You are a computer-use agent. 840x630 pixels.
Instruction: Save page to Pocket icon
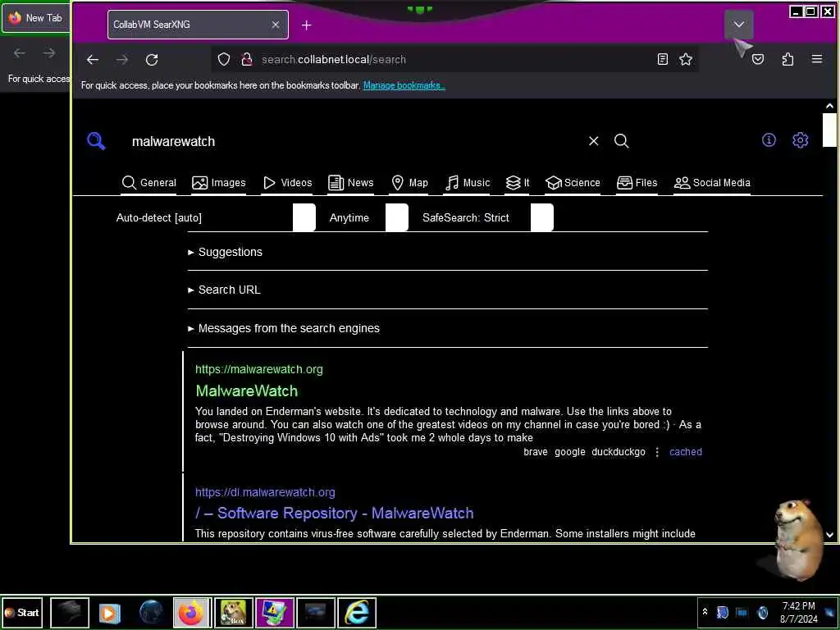point(757,59)
